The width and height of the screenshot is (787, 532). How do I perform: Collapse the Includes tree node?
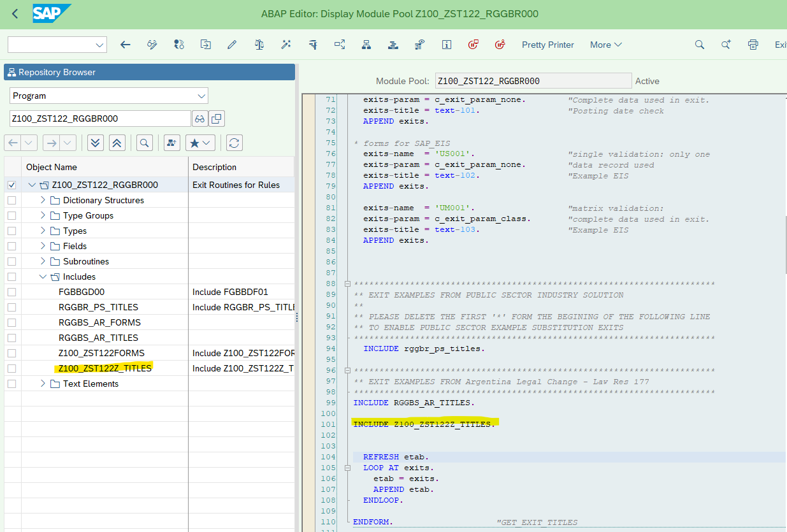click(x=43, y=276)
